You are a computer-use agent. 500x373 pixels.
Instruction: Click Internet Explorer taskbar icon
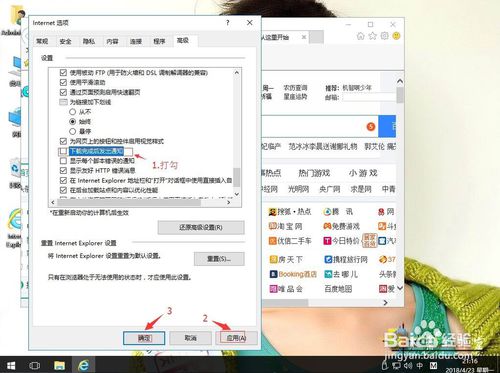pos(83,365)
